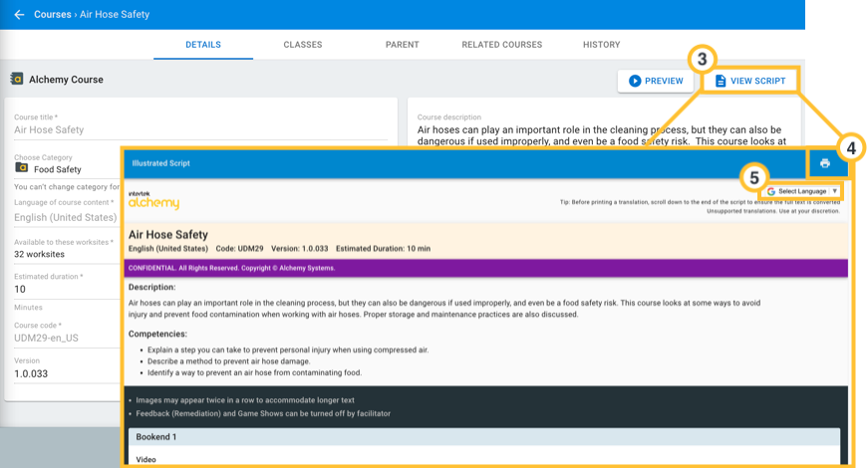Open the Classes tab

[303, 45]
